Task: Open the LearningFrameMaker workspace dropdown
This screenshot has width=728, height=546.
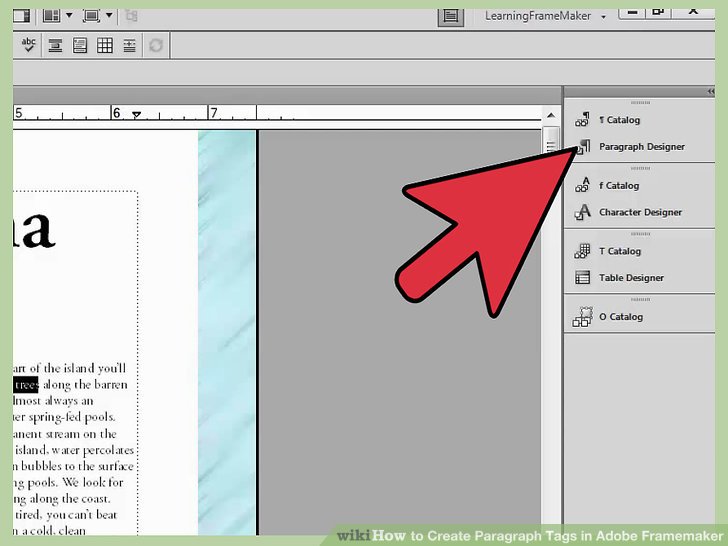Action: (546, 16)
